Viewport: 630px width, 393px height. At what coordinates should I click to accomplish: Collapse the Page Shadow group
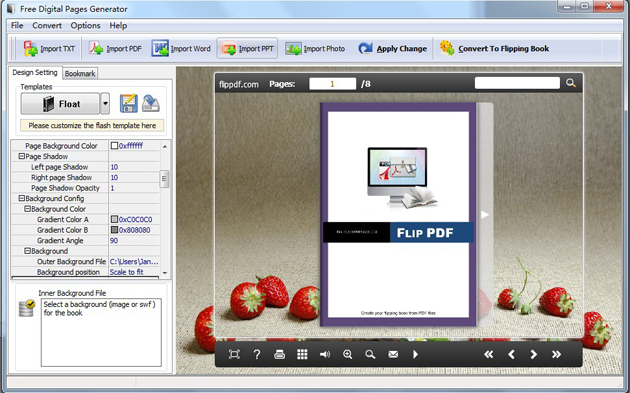click(x=22, y=156)
